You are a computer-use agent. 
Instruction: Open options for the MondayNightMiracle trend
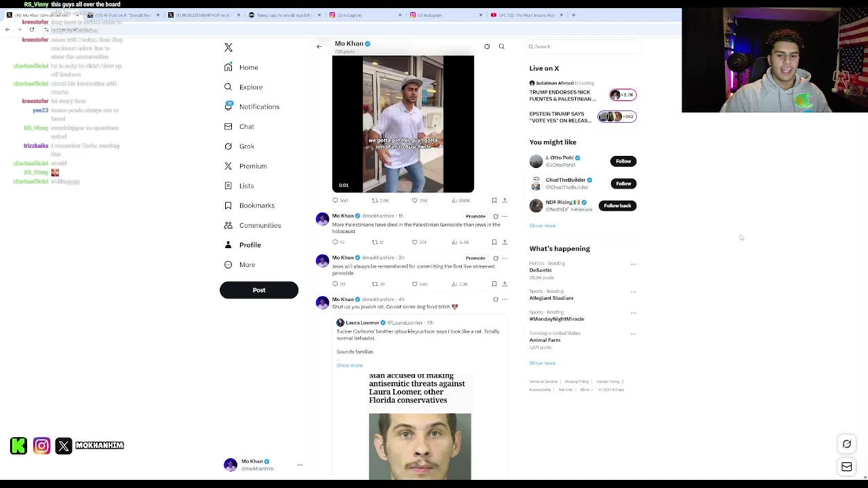click(x=633, y=313)
